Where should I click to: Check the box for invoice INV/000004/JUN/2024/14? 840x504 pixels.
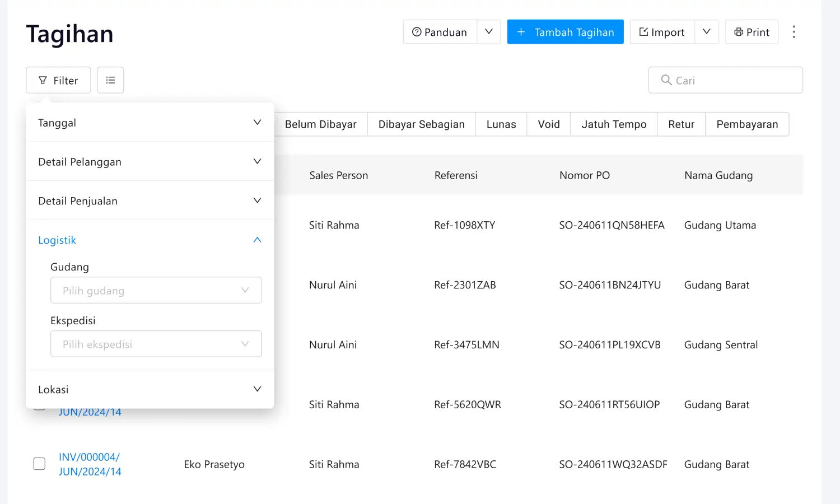(x=39, y=464)
